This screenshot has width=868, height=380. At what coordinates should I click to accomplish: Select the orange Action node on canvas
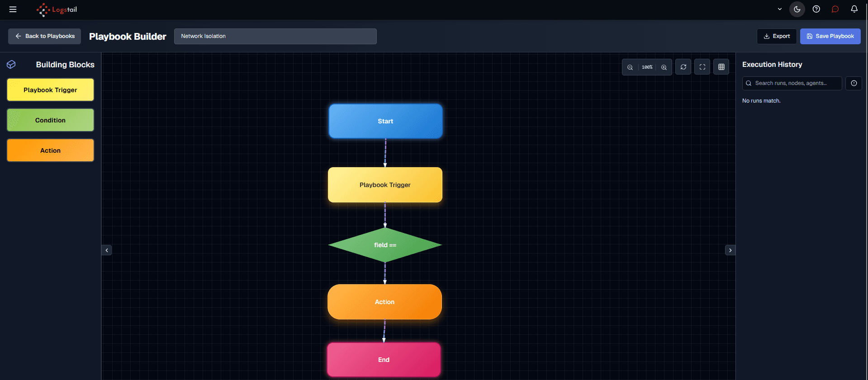384,302
